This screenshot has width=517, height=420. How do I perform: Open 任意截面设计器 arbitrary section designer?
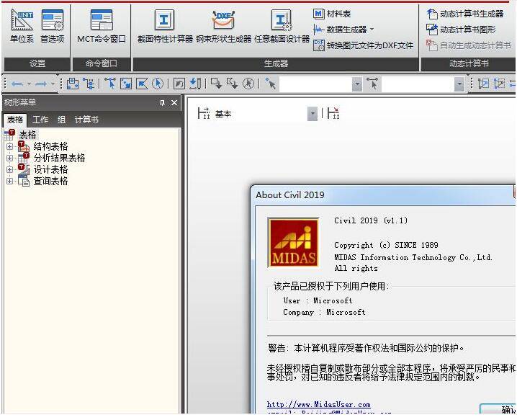282,26
